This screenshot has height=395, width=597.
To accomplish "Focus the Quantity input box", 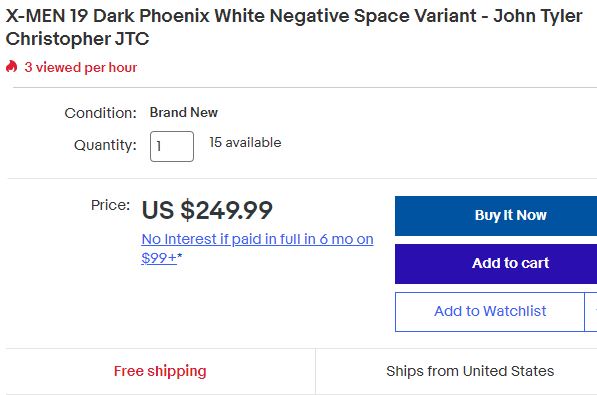I will click(x=172, y=146).
